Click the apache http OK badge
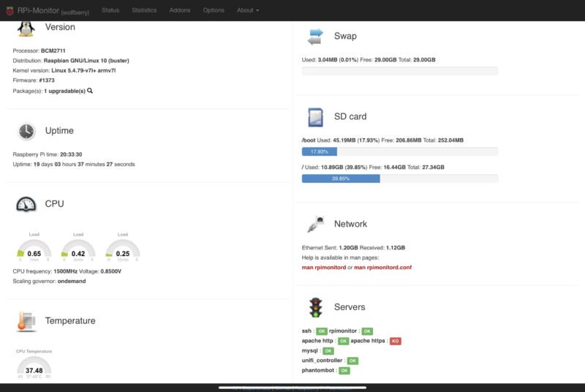This screenshot has height=392, width=585. (343, 341)
